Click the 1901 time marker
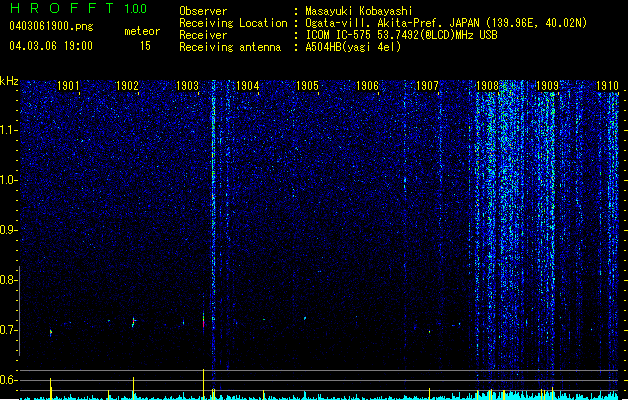Viewport: 629px width, 400px height. coord(68,85)
